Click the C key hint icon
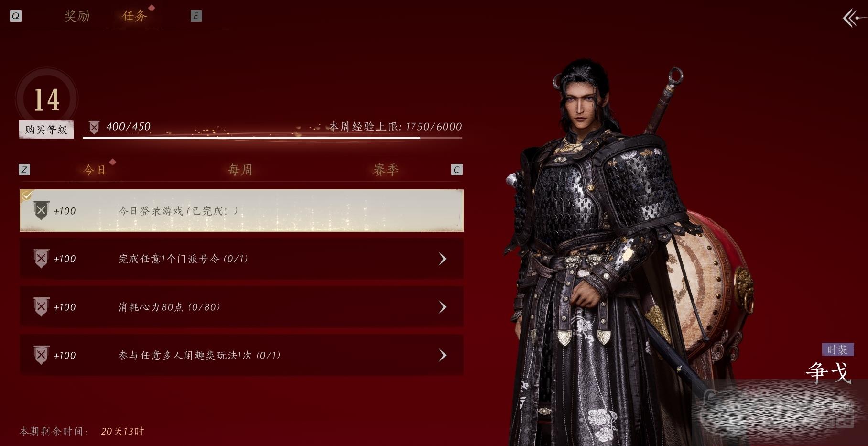The height and width of the screenshot is (446, 868). [x=456, y=169]
